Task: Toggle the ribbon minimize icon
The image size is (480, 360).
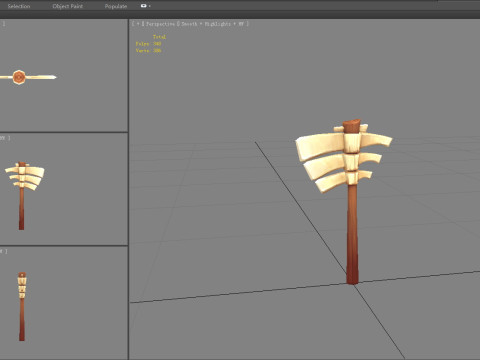Action: [144, 6]
